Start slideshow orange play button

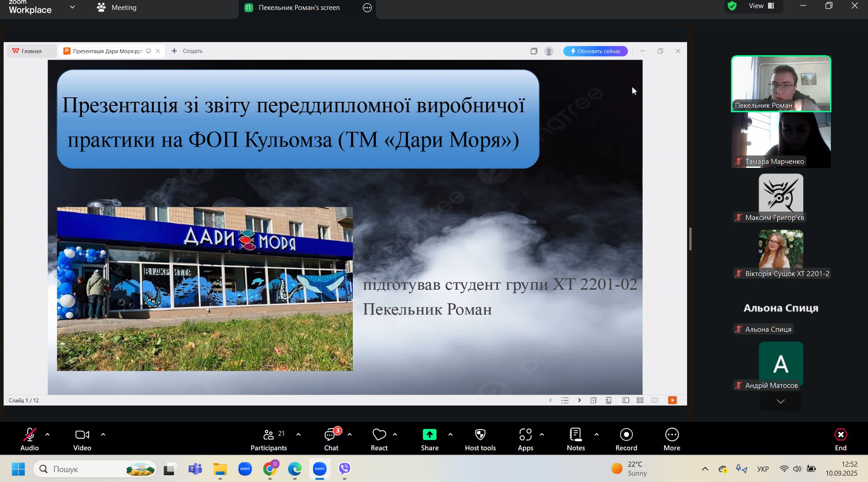point(673,400)
